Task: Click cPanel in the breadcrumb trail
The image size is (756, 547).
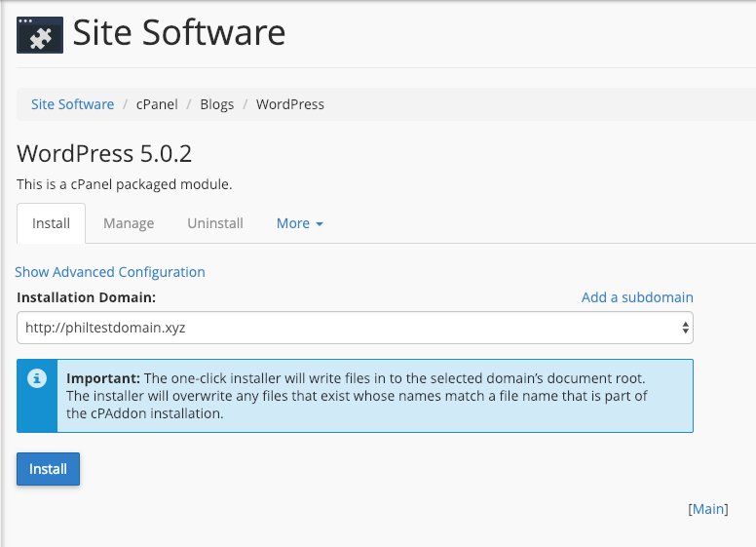Action: pyautogui.click(x=157, y=104)
